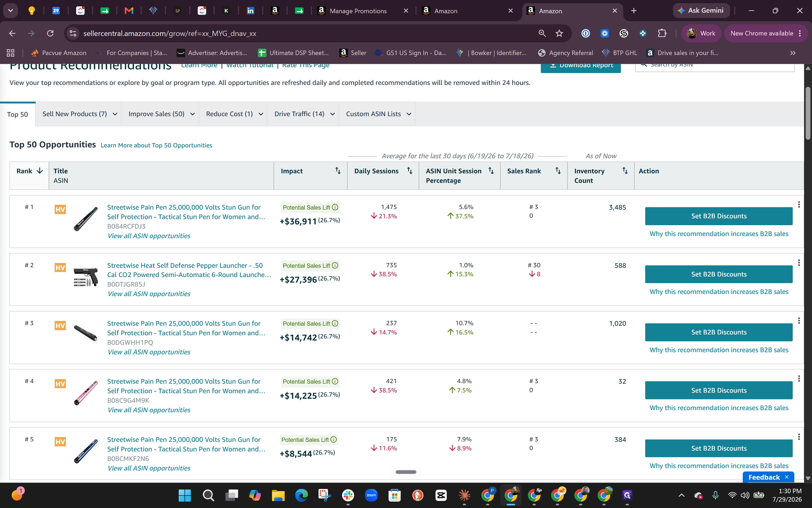This screenshot has height=508, width=812.
Task: Open Learn More about Top 50 Opportunities
Action: tap(156, 145)
